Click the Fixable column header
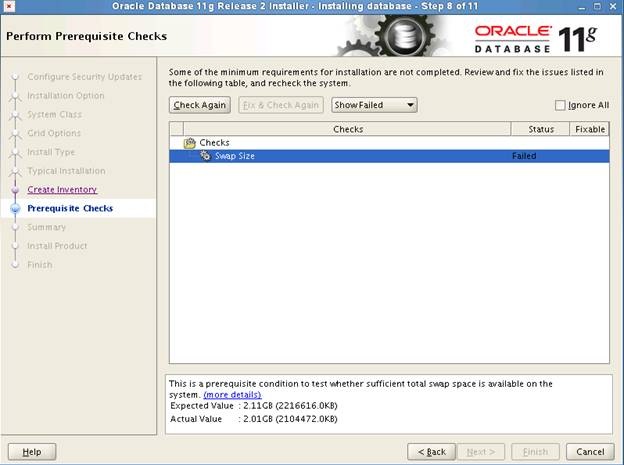The width and height of the screenshot is (624, 465). pos(589,129)
